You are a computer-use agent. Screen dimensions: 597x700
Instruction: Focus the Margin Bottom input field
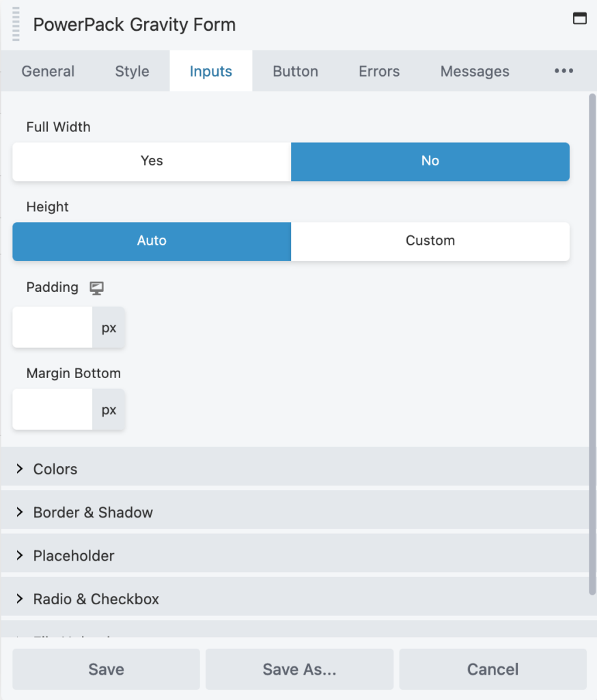tap(52, 409)
